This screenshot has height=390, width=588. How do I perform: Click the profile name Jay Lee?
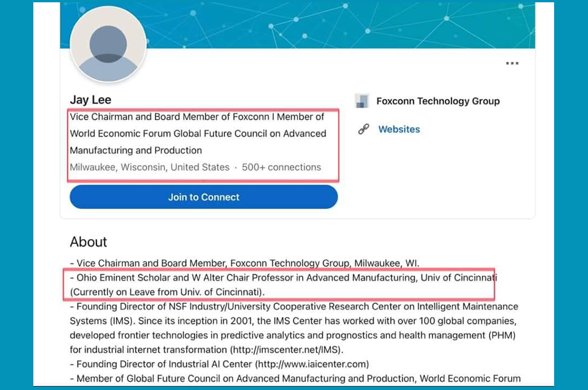click(90, 100)
